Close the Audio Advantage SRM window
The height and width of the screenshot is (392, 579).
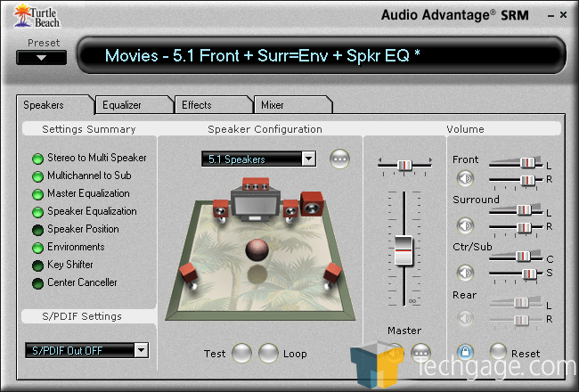pyautogui.click(x=564, y=15)
